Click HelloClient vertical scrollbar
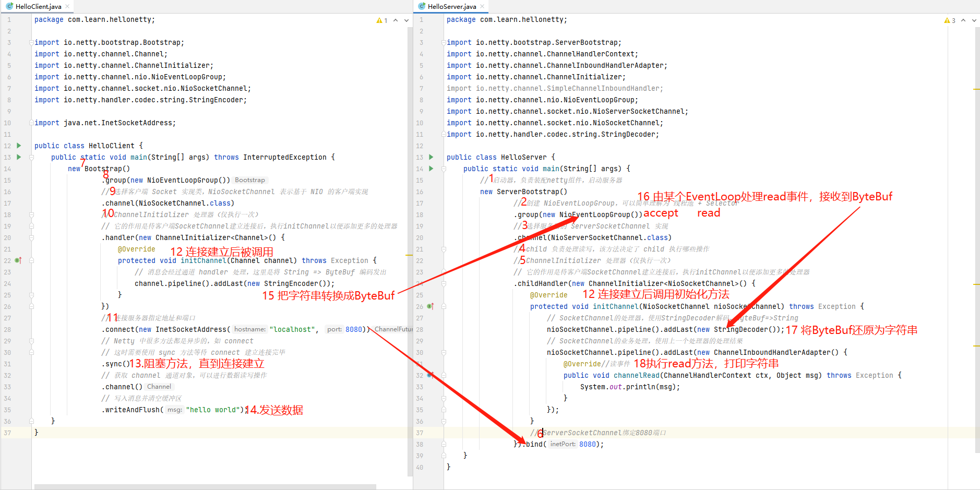 pos(410,250)
